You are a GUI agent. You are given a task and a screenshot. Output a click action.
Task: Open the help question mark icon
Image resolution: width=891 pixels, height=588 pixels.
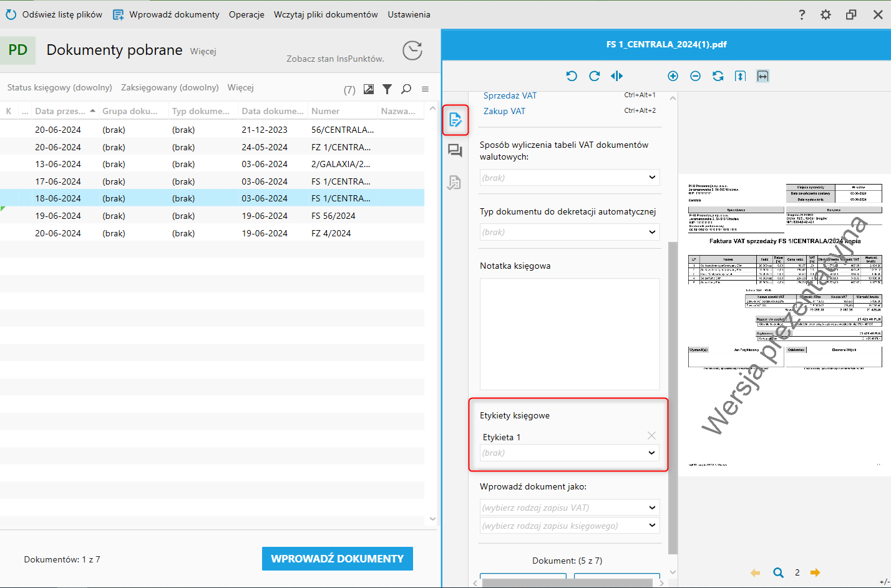(x=802, y=14)
